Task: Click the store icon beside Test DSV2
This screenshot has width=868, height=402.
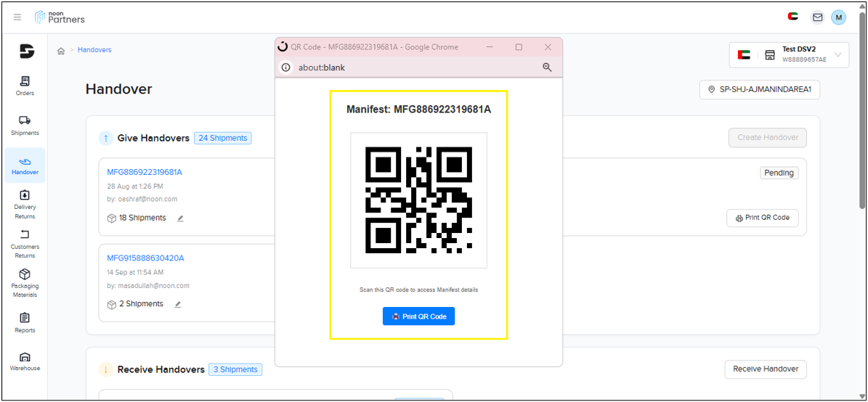Action: [769, 54]
